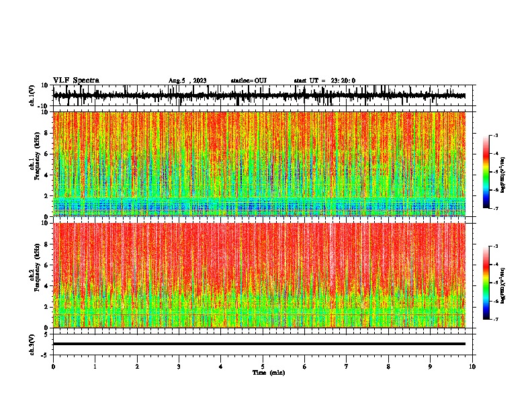Viewport: 532px width, 411px height.
Task: Click the date label "Aug.5 , 2023"
Action: click(187, 81)
